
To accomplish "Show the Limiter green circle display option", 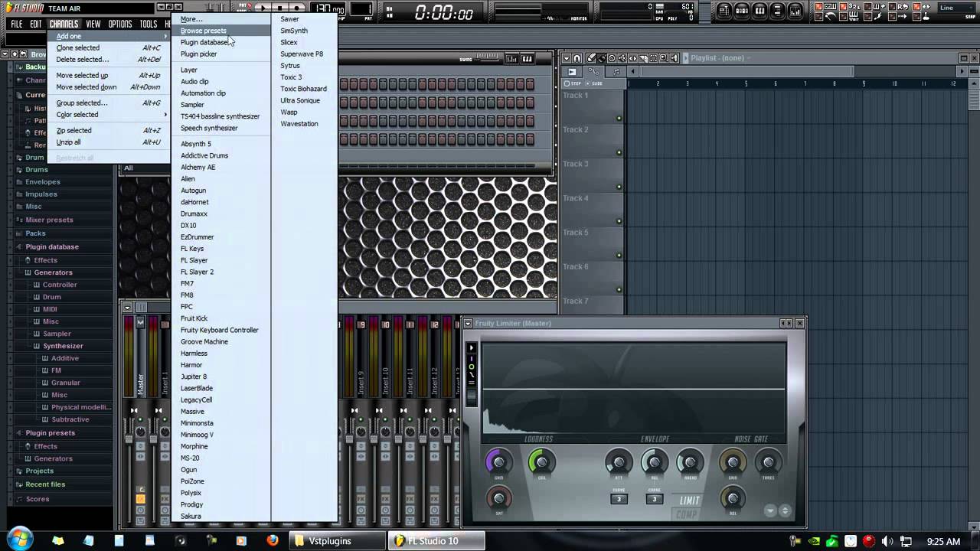I will (x=472, y=367).
